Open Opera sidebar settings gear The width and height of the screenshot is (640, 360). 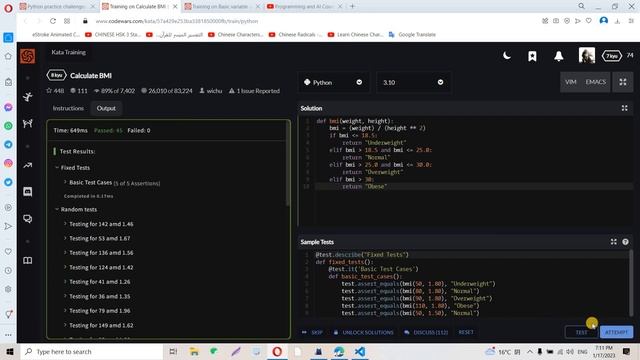pos(8,289)
